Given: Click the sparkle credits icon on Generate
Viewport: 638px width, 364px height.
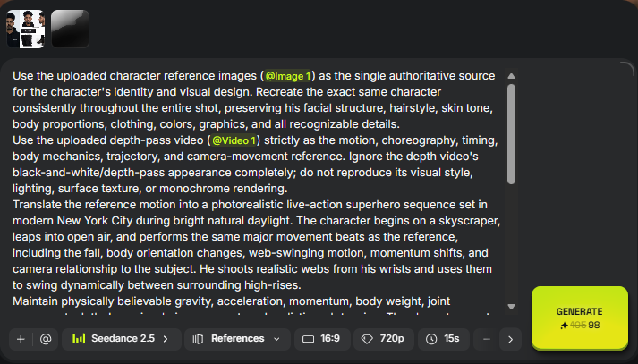Looking at the screenshot, I should 564,325.
